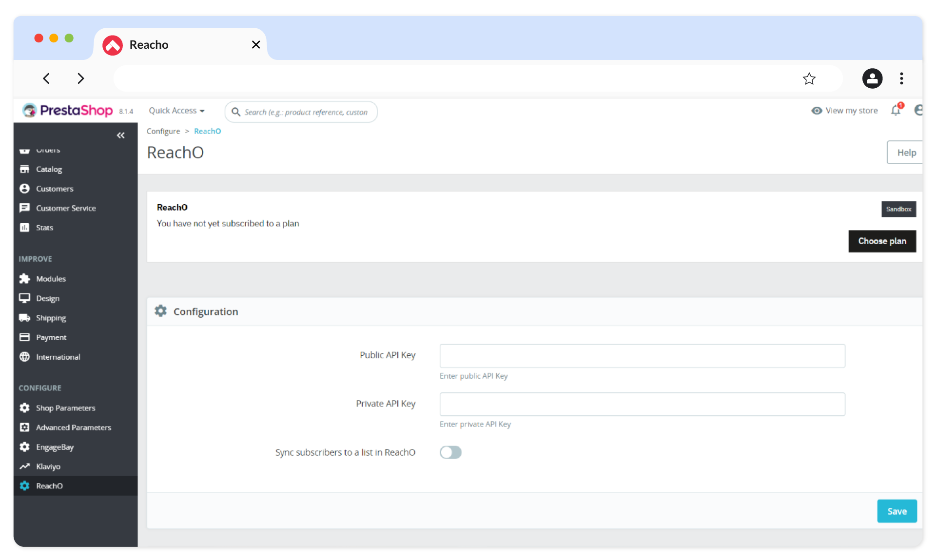Click the Private API Key field

click(642, 404)
